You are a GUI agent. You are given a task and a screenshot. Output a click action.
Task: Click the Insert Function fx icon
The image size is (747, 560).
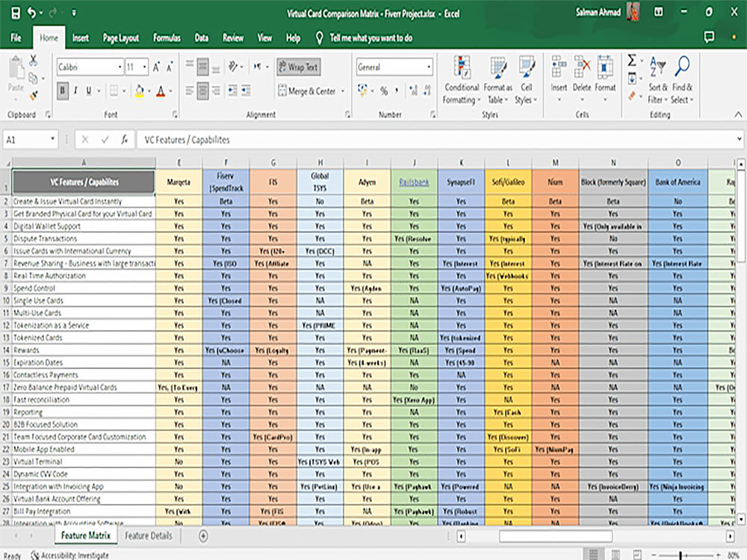point(124,140)
